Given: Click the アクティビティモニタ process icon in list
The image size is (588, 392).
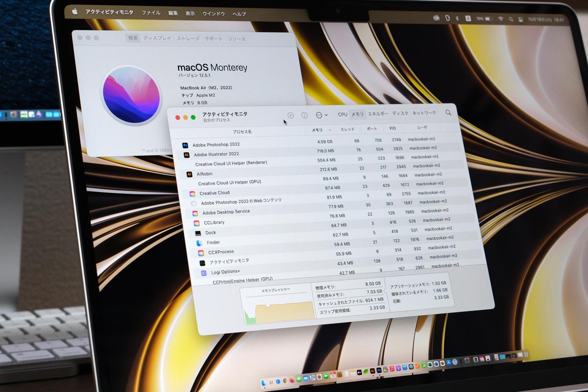Looking at the screenshot, I should 202,263.
